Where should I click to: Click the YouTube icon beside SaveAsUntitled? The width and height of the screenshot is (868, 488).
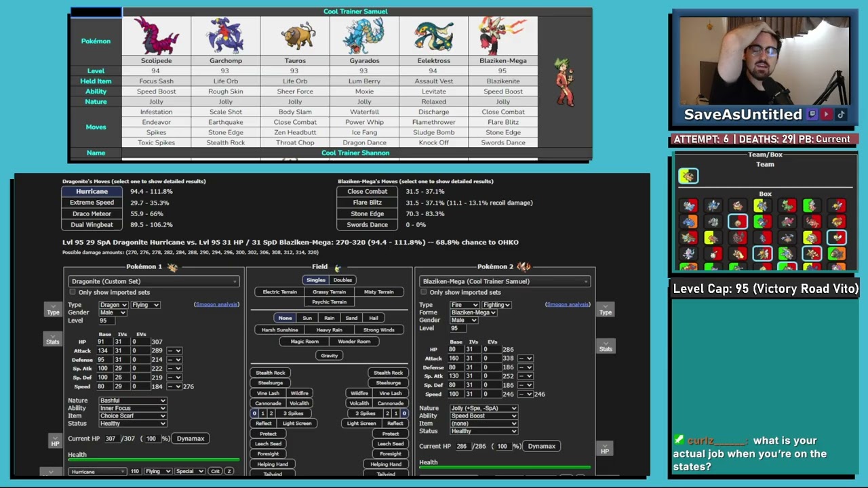click(826, 115)
